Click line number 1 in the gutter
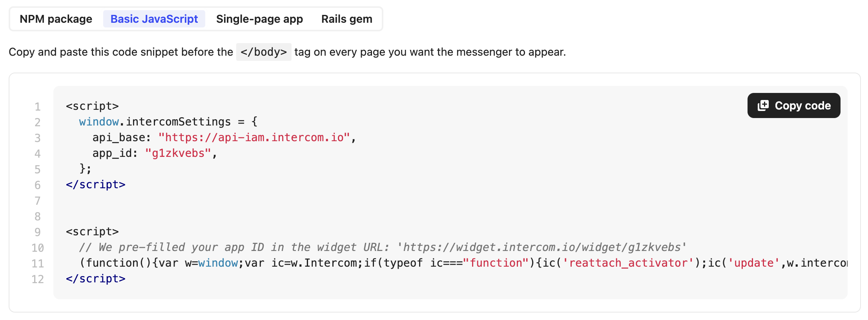 pos(38,107)
